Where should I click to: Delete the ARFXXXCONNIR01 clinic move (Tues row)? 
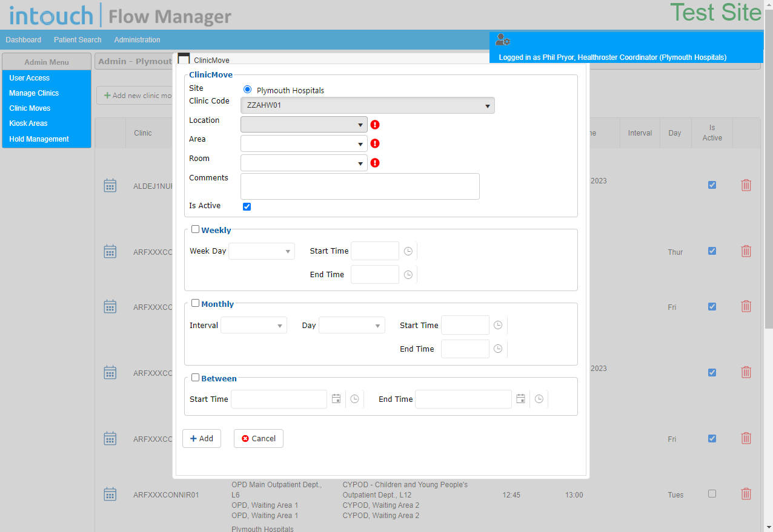tap(746, 494)
